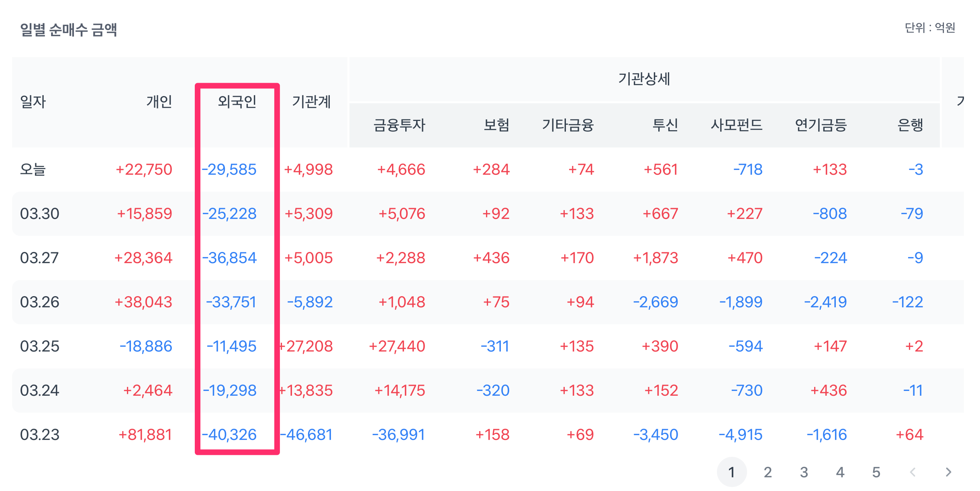
Task: Select the 기관상세 group header
Action: [644, 79]
